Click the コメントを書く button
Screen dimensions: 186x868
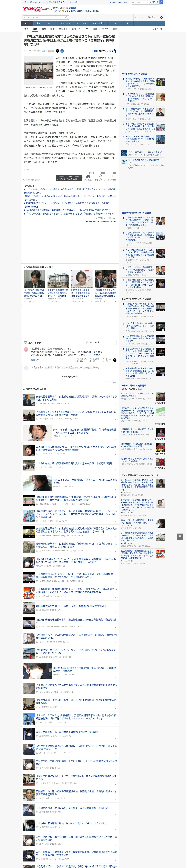[x=93, y=342]
